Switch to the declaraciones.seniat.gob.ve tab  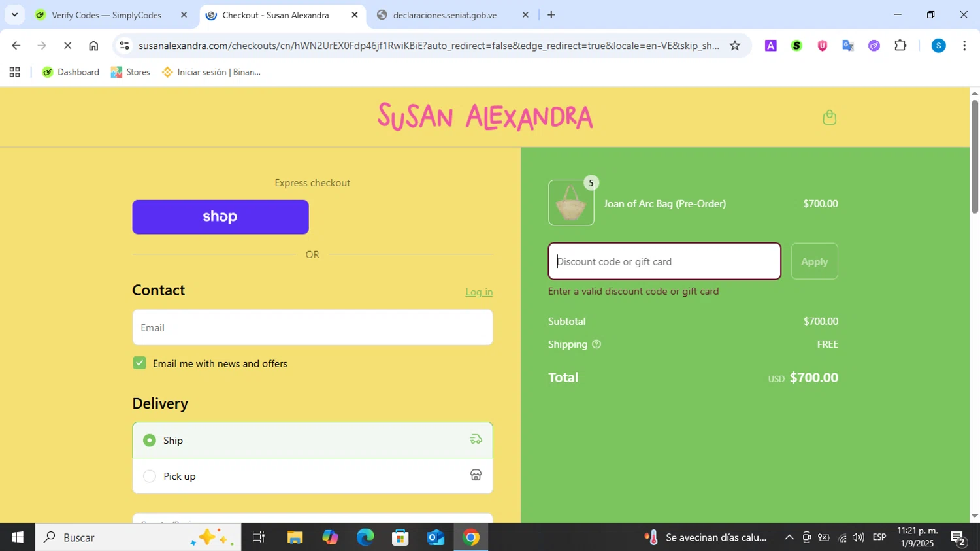[x=445, y=15]
